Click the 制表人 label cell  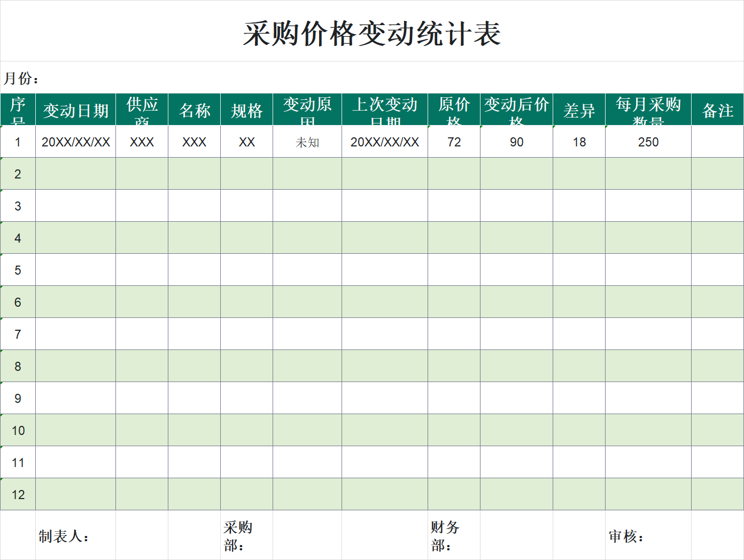coord(64,535)
